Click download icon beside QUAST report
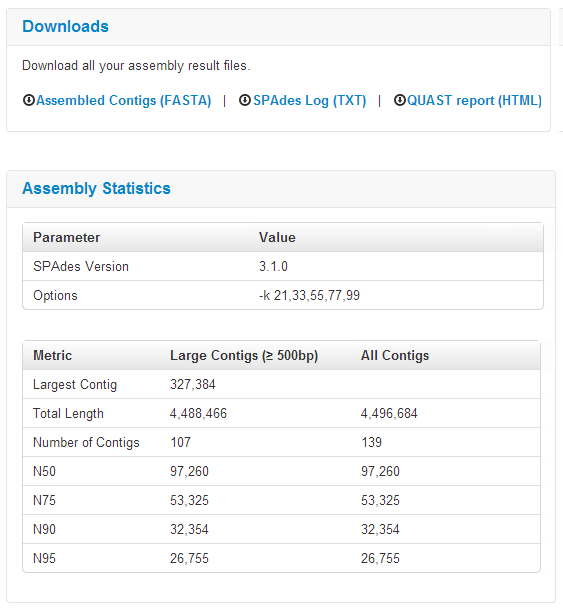Viewport: 563px width, 614px height. 399,100
